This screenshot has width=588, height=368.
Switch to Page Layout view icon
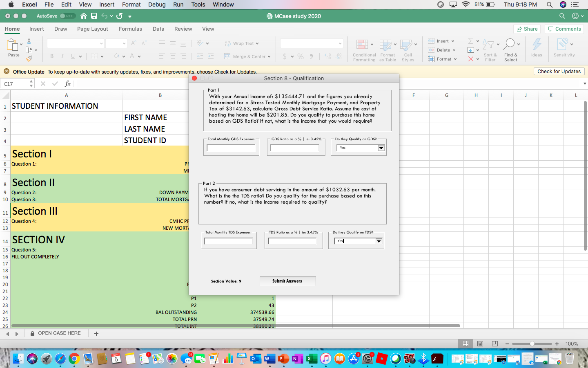pos(480,344)
